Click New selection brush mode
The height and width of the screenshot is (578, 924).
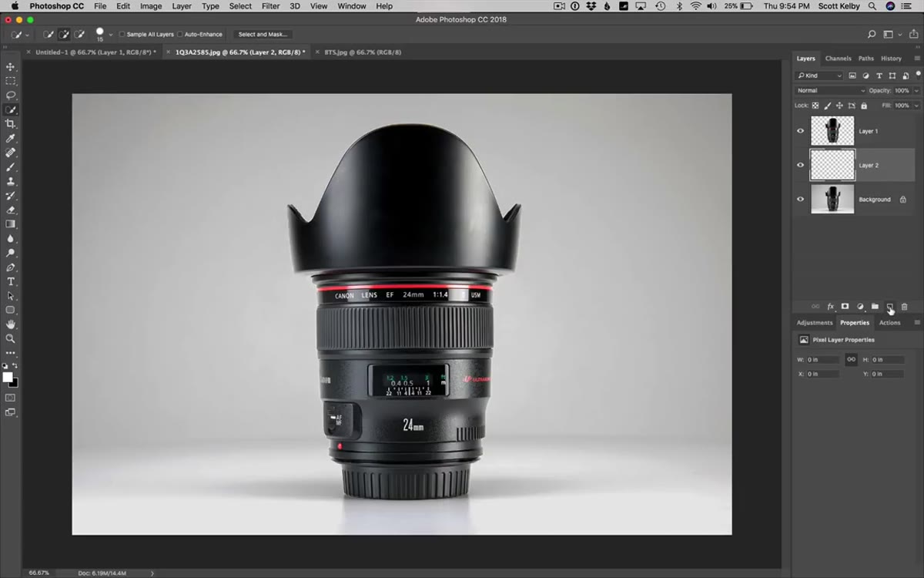click(49, 35)
